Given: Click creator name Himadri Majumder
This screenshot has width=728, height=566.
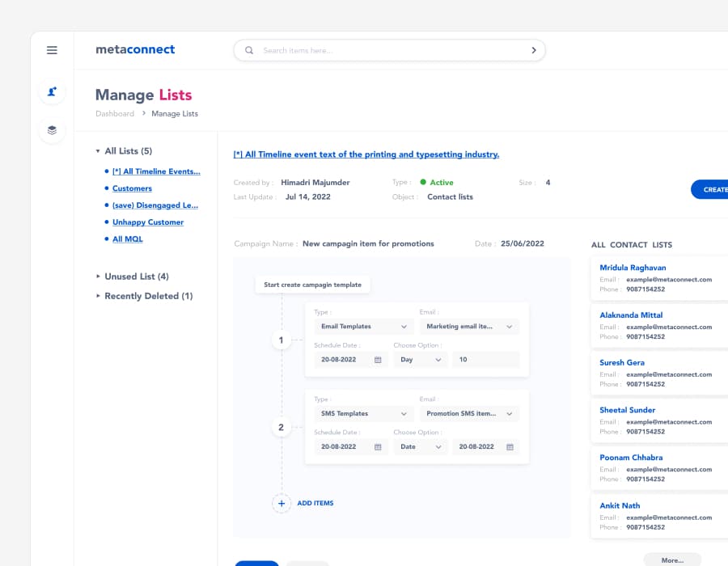Looking at the screenshot, I should (x=315, y=183).
